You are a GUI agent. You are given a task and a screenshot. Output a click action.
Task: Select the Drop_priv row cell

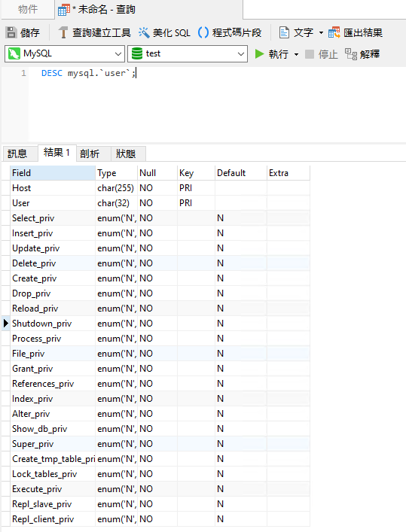click(53, 293)
